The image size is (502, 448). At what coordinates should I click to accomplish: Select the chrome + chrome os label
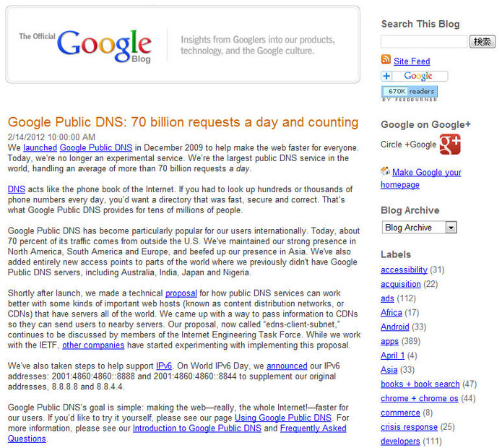pos(420,398)
